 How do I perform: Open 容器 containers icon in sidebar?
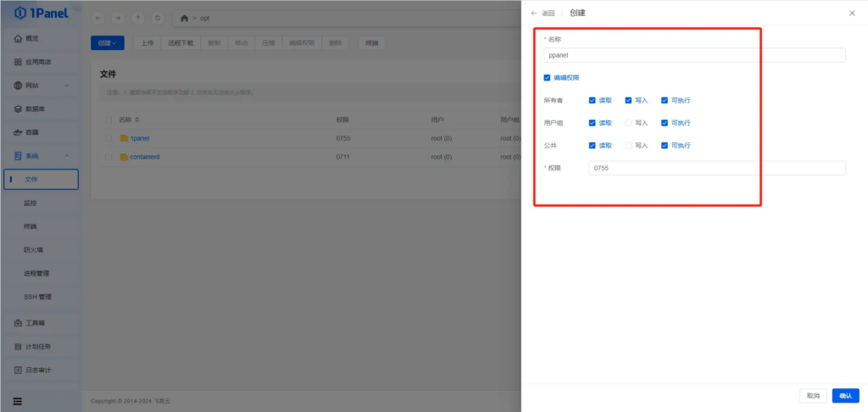tap(18, 132)
